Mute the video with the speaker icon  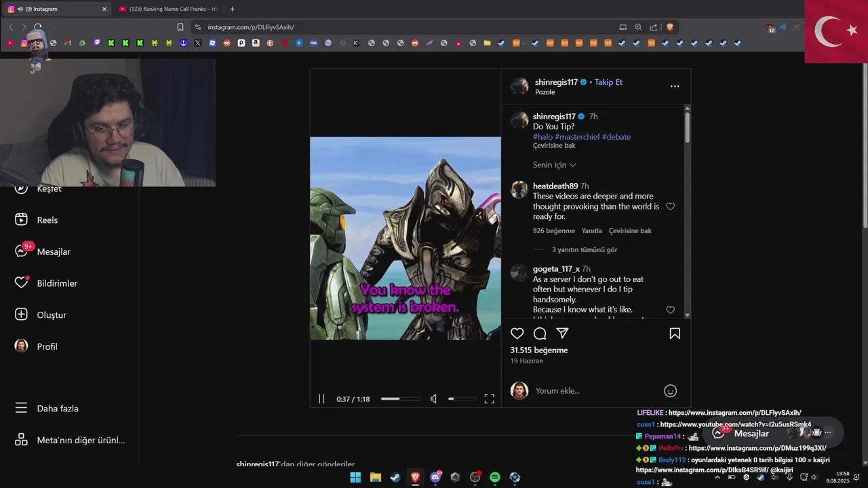(434, 399)
